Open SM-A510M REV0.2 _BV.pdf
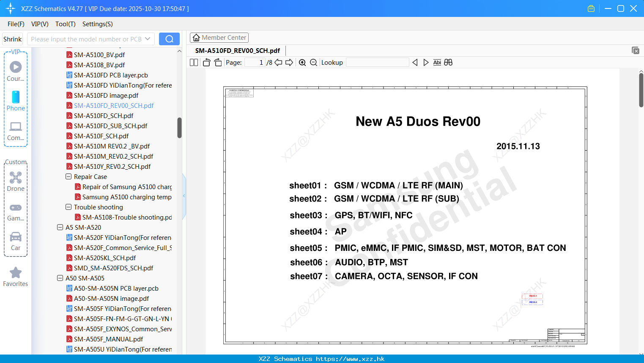This screenshot has width=644, height=363. pos(112,146)
